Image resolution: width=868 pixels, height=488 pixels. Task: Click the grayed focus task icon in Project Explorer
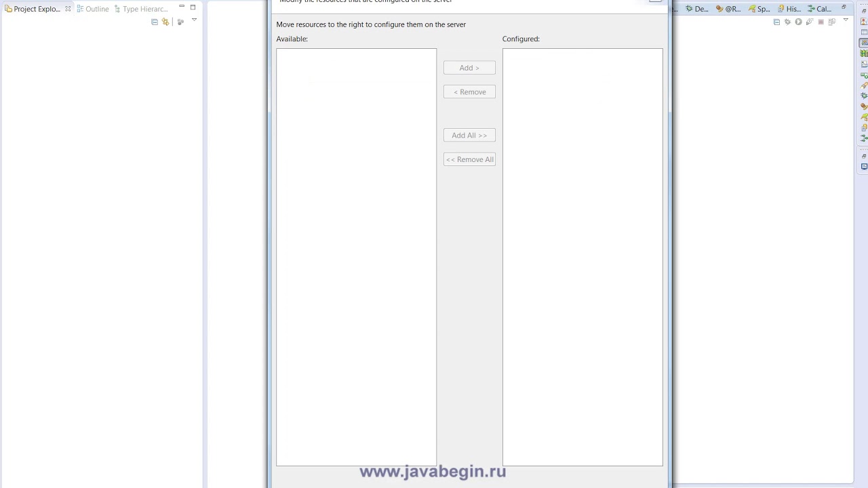click(180, 22)
